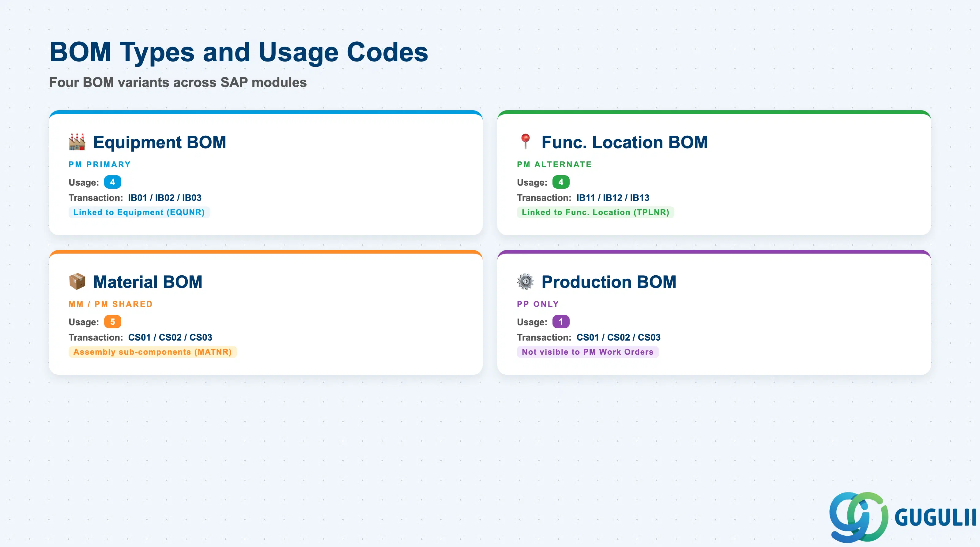This screenshot has height=547, width=980.
Task: Select the 'Linked to Equipment (EQUNR)' tag
Action: tap(139, 212)
